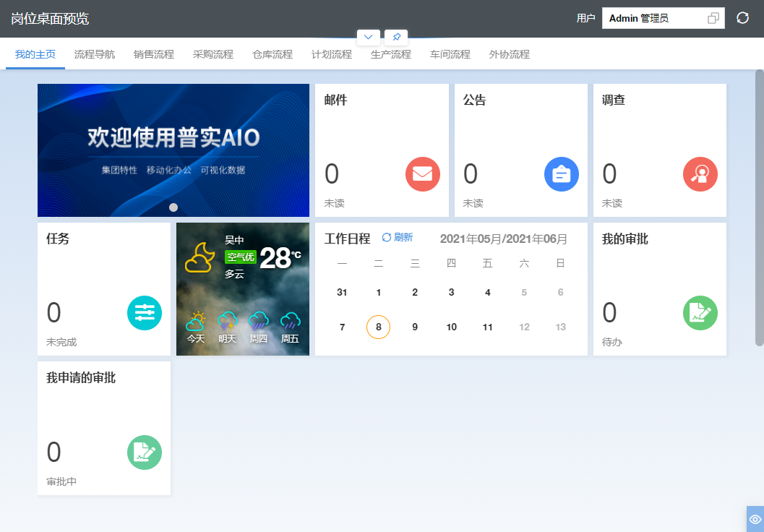This screenshot has height=532, width=764.
Task: Select calendar date 8 circled today
Action: 378,327
